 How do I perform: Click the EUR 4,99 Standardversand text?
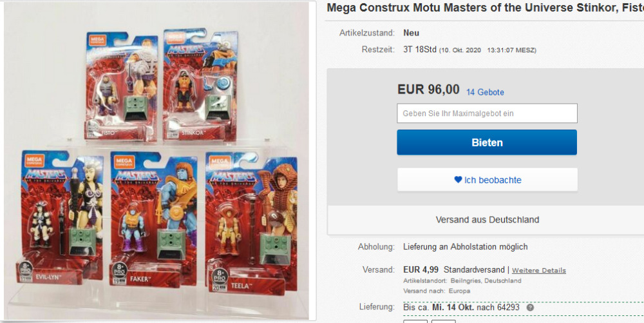pyautogui.click(x=454, y=270)
